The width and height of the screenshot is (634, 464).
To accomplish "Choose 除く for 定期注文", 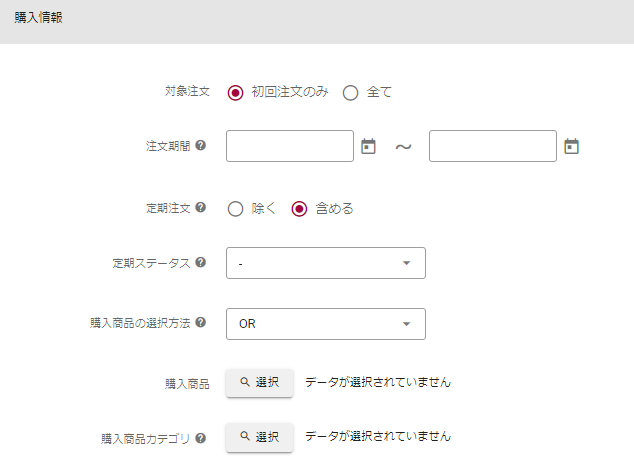I will click(x=236, y=209).
